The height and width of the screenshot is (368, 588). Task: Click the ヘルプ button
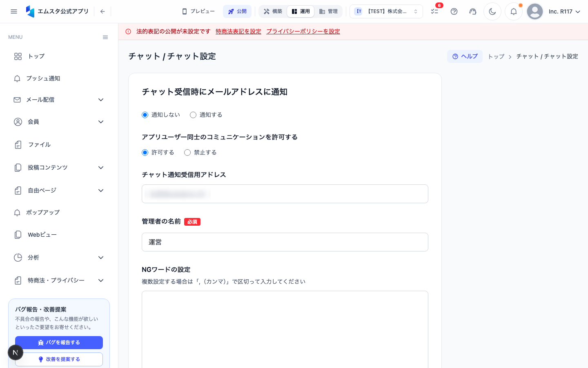tap(465, 56)
